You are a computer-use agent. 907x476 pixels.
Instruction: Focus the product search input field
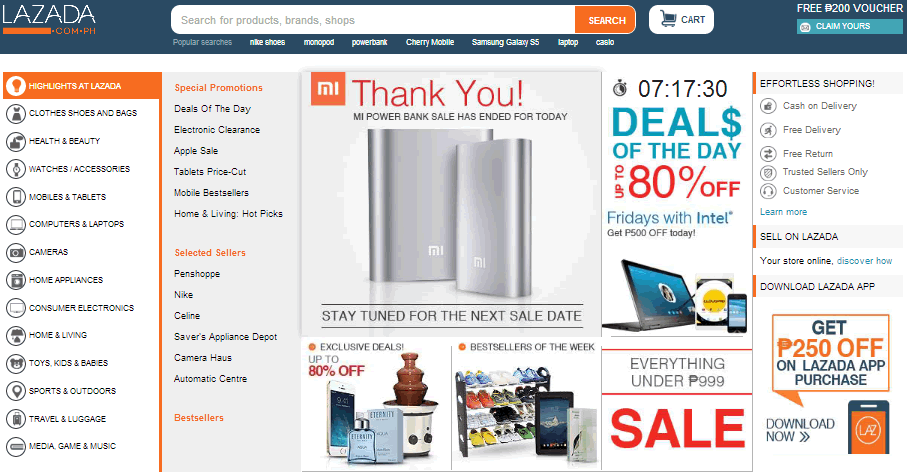click(373, 20)
